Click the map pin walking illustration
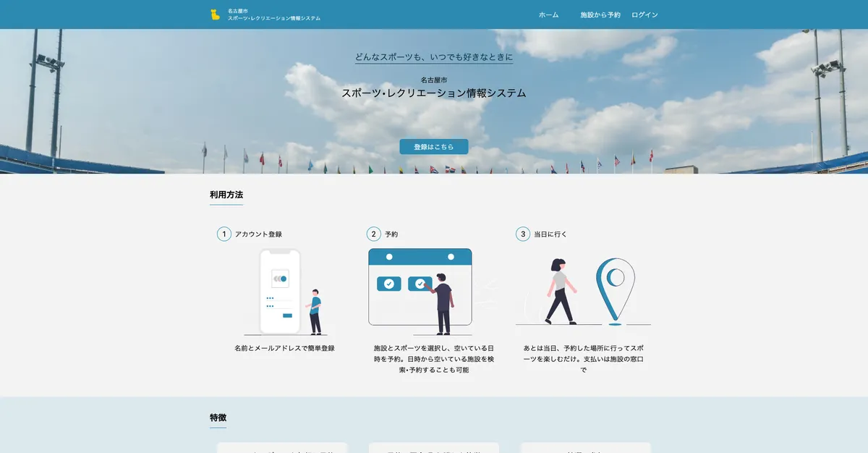868x453 pixels. tap(583, 292)
